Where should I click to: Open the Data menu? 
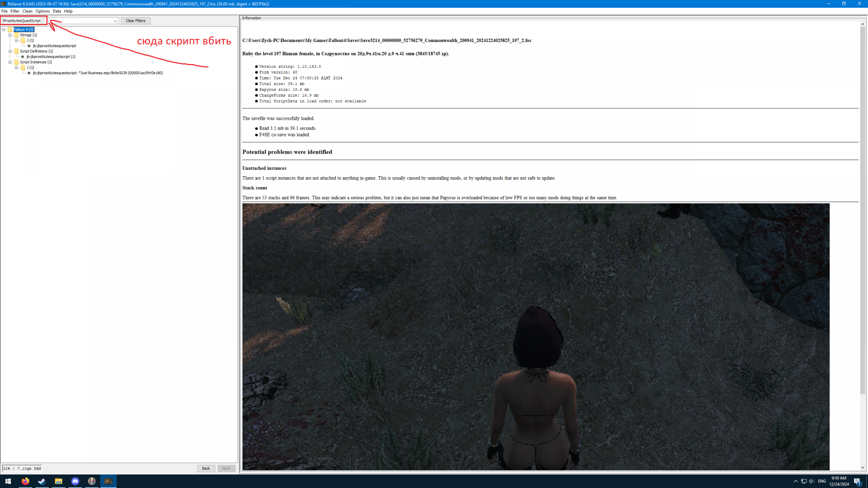pyautogui.click(x=57, y=11)
